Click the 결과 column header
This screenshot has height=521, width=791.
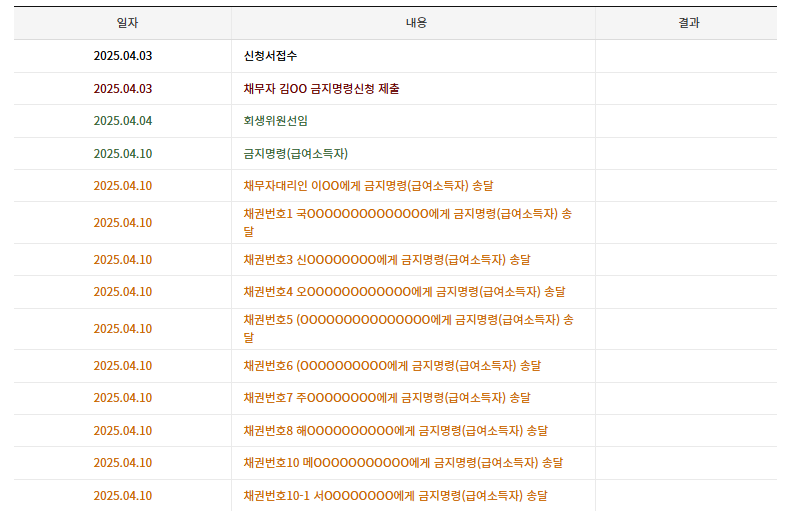pos(689,23)
